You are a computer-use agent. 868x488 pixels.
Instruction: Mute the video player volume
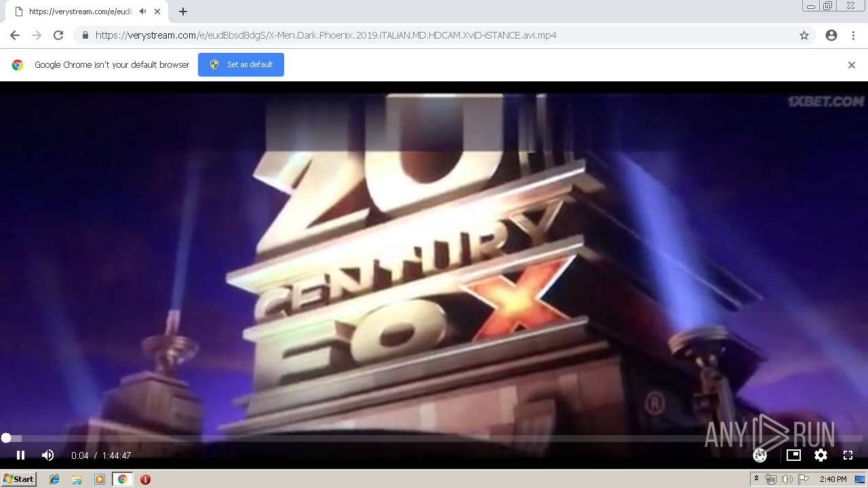tap(47, 455)
